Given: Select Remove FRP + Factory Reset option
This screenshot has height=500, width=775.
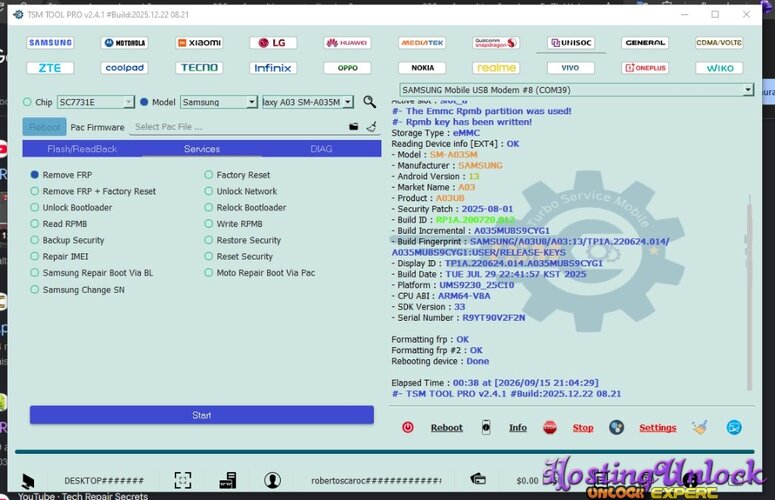Looking at the screenshot, I should (93, 191).
